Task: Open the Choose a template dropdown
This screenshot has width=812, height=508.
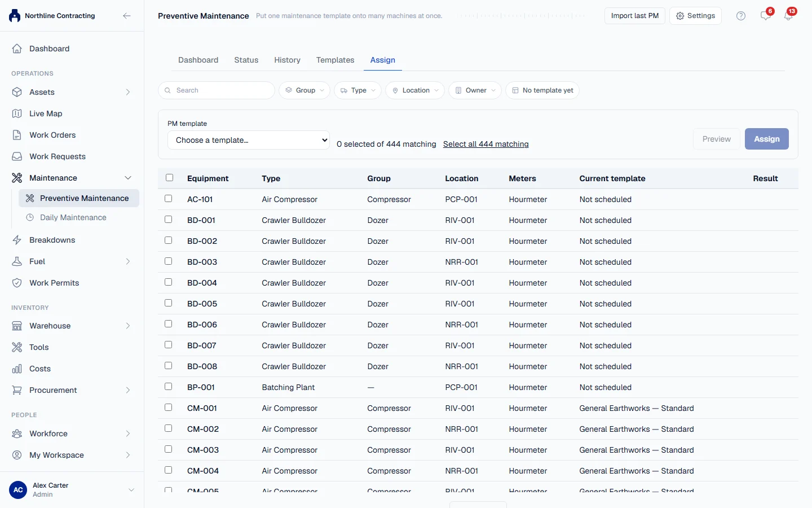Action: coord(249,140)
